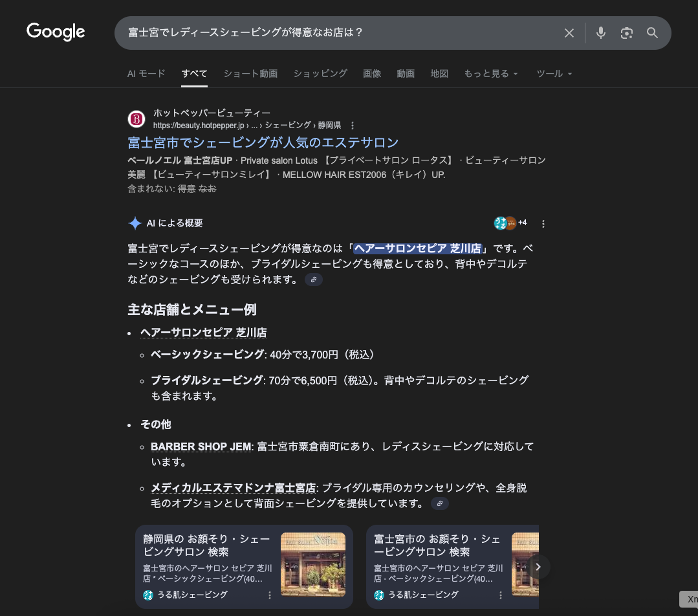The width and height of the screenshot is (698, 616).
Task: Click the magnifying glass search button
Action: click(652, 33)
